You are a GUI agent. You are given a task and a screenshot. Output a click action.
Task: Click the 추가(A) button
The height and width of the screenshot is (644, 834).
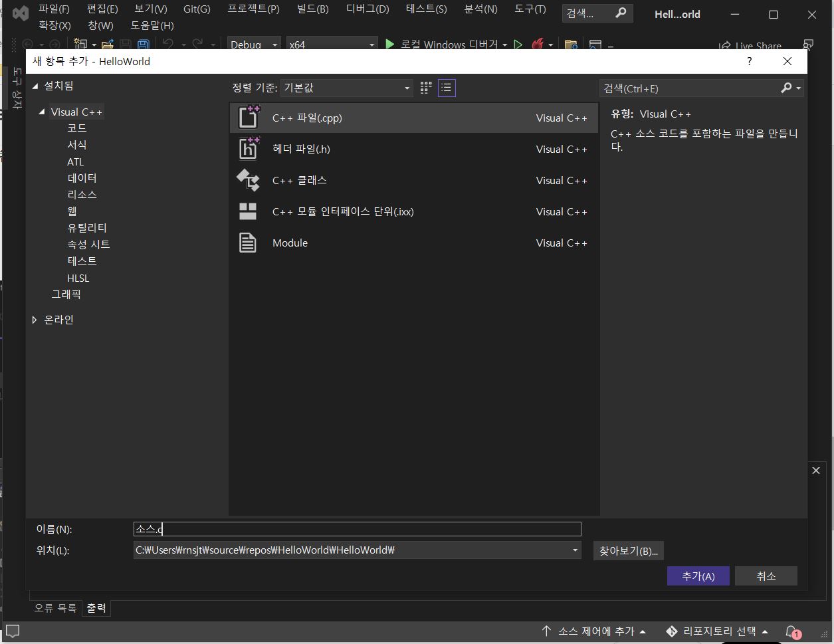pos(698,576)
